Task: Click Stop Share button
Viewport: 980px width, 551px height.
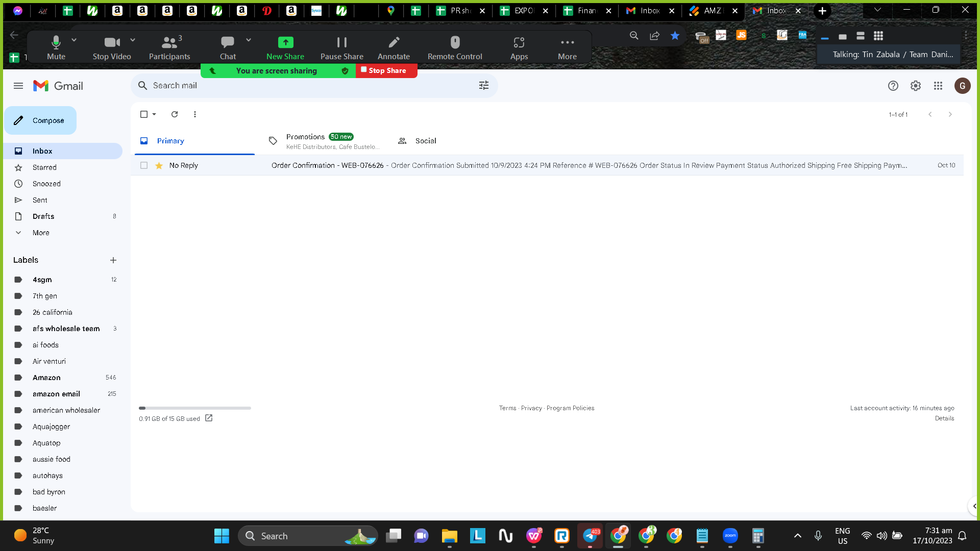Action: [x=386, y=70]
